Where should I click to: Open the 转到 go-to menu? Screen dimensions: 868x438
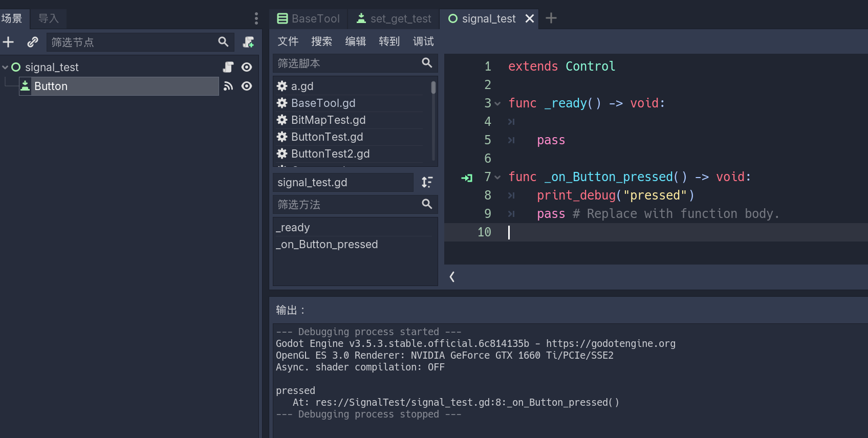pyautogui.click(x=389, y=41)
